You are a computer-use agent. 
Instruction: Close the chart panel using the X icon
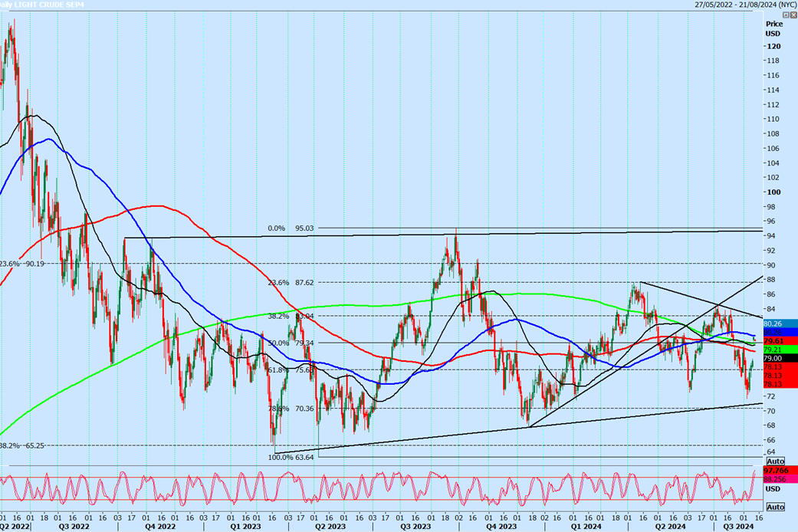(x=793, y=15)
